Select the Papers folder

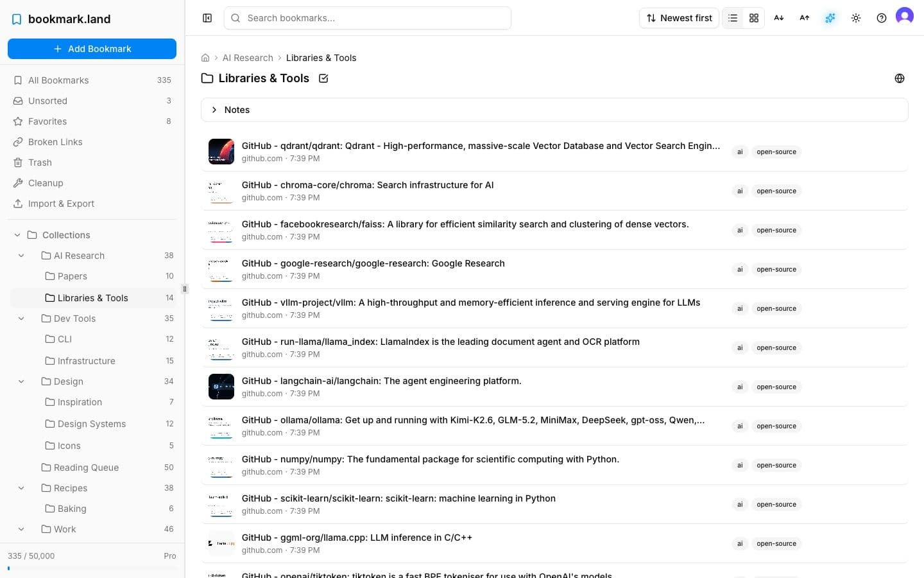pyautogui.click(x=92, y=276)
